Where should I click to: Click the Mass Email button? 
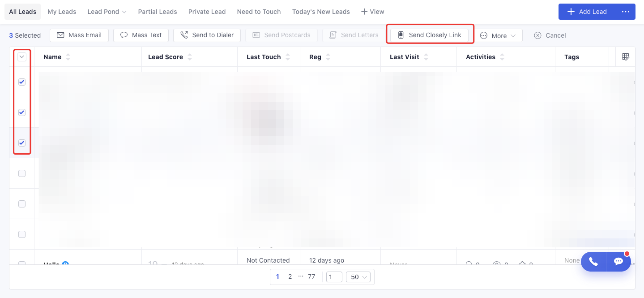pyautogui.click(x=79, y=35)
